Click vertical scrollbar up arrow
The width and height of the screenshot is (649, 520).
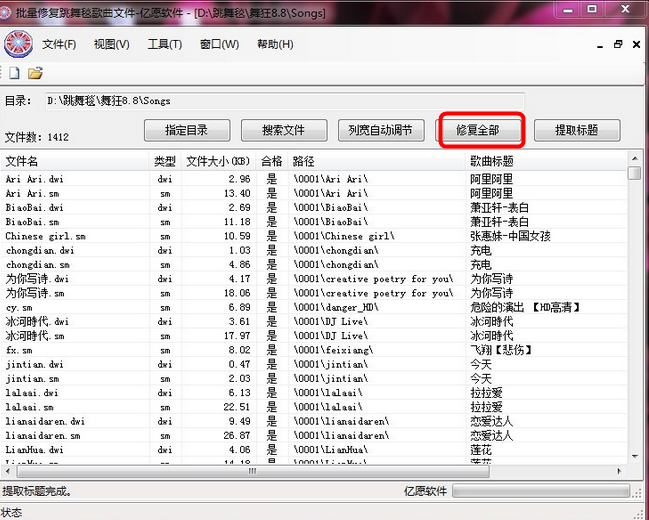[x=635, y=159]
